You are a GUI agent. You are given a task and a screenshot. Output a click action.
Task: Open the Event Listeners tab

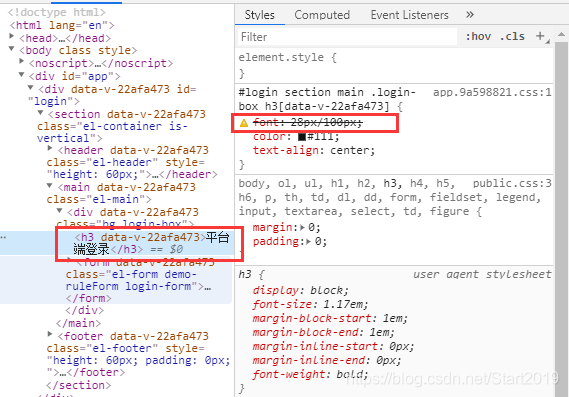tap(409, 15)
